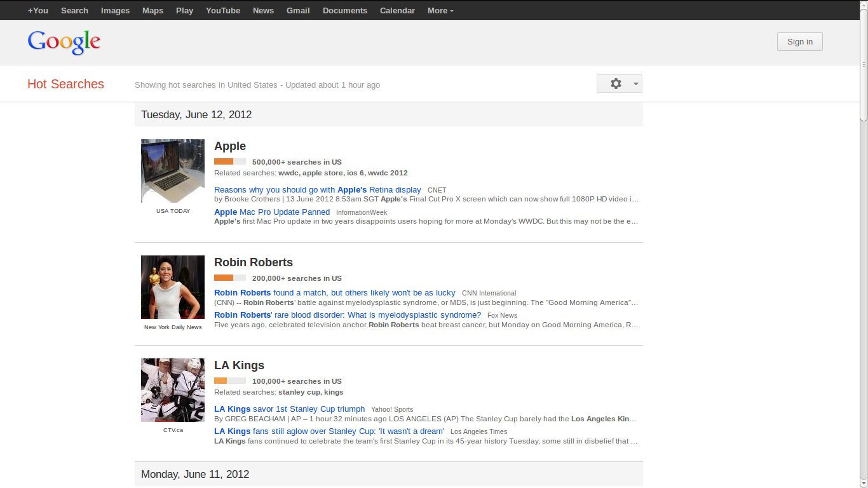The image size is (868, 488).
Task: Click the Robin Roberts search volume bar
Action: click(230, 278)
